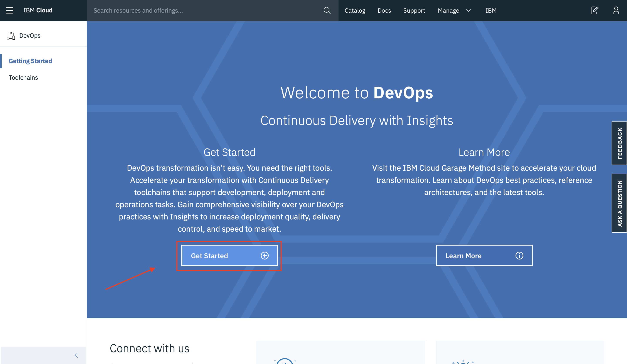627x364 pixels.
Task: Click the info circle icon on Learn More
Action: pos(519,256)
